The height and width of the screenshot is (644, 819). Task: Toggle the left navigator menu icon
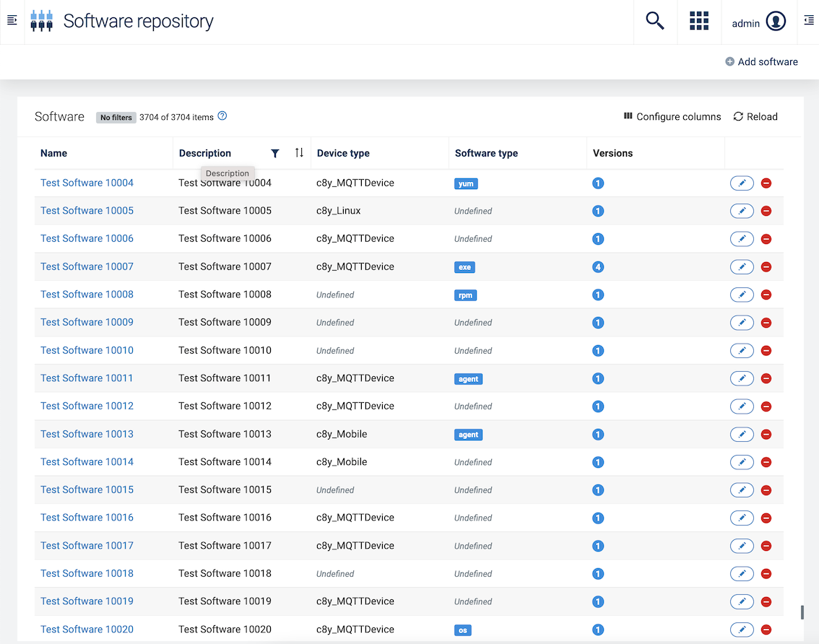coord(12,21)
